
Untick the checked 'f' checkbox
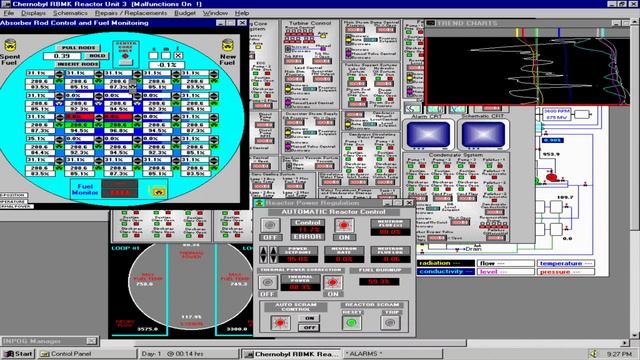pyautogui.click(x=178, y=55)
